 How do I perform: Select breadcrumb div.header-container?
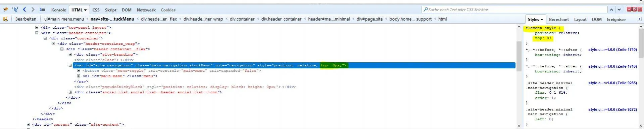coord(281,19)
